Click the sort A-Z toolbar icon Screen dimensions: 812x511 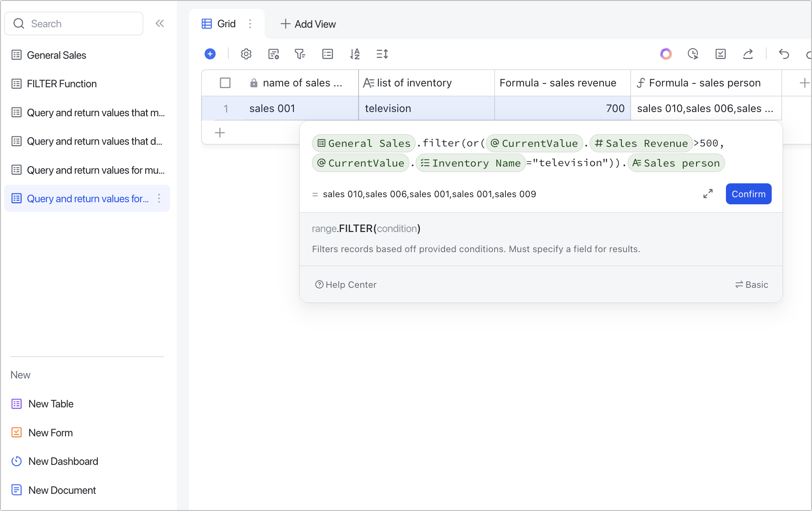[x=355, y=54]
